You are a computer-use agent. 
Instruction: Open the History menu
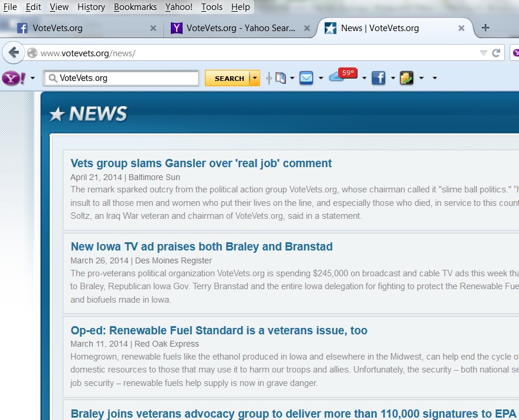(x=91, y=7)
